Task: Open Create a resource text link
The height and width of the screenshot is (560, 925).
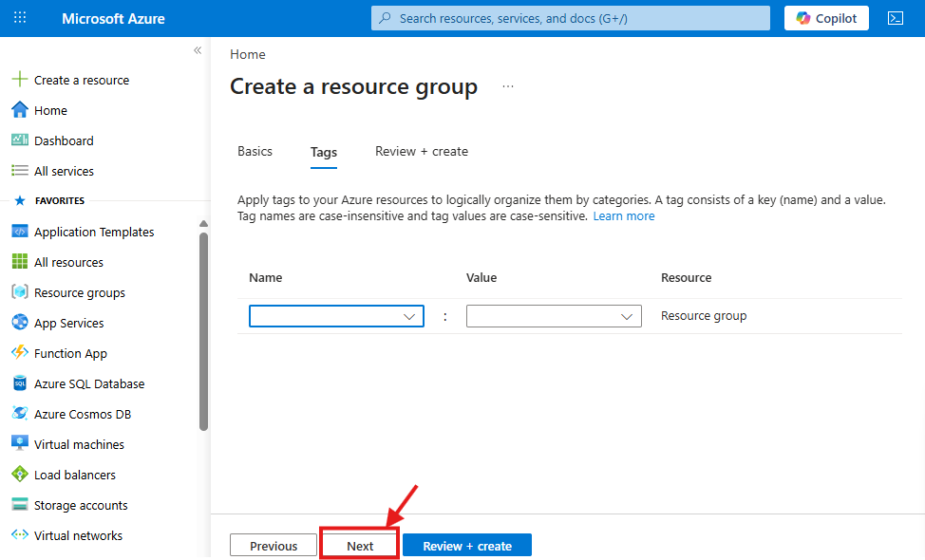Action: (x=82, y=80)
